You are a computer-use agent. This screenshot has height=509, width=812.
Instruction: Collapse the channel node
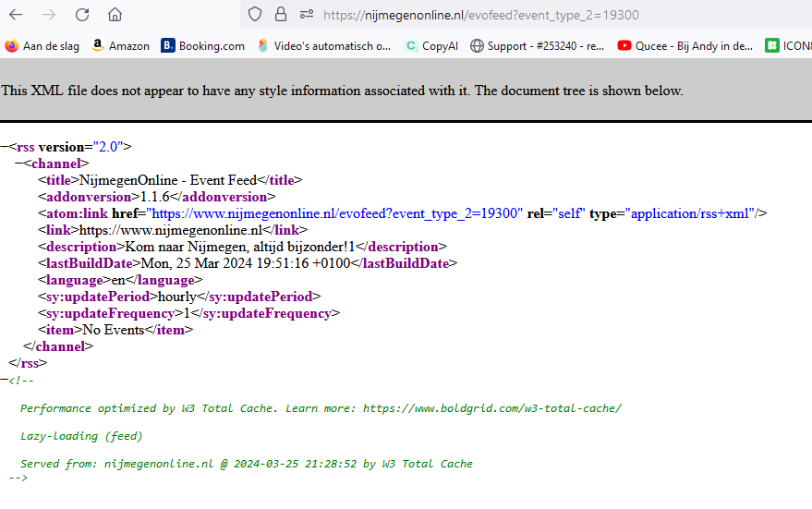click(x=19, y=164)
